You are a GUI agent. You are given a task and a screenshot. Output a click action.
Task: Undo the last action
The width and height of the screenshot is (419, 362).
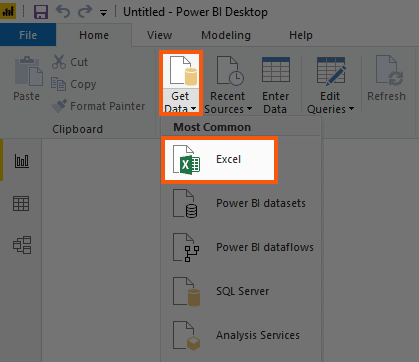click(63, 12)
